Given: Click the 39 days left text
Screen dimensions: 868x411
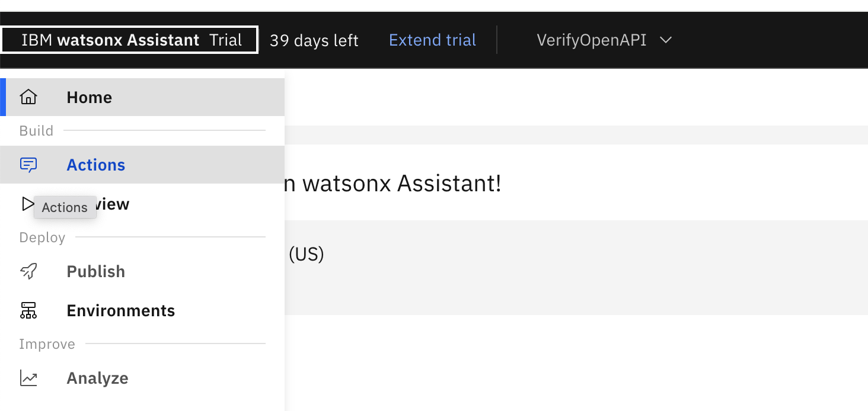Looking at the screenshot, I should (x=314, y=40).
